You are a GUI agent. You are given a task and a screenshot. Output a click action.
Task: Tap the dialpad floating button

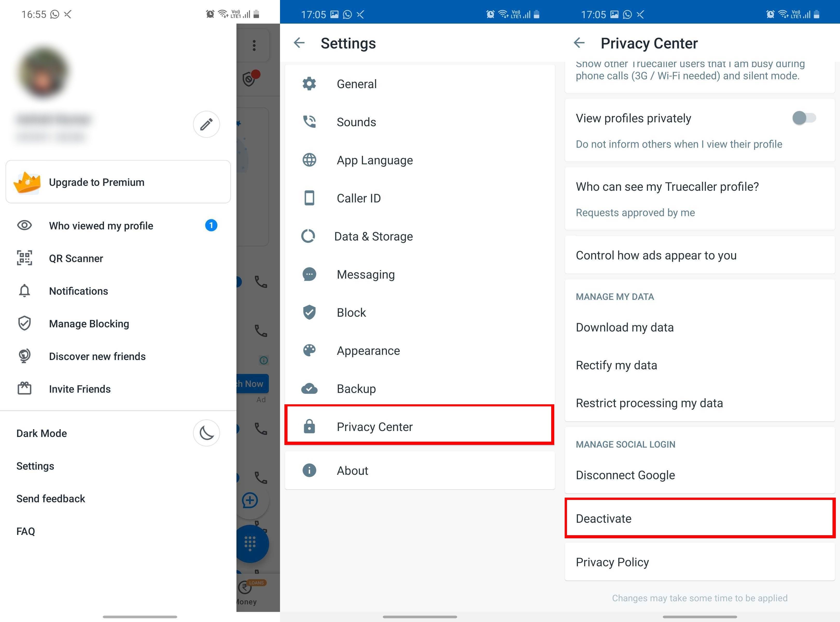point(250,544)
